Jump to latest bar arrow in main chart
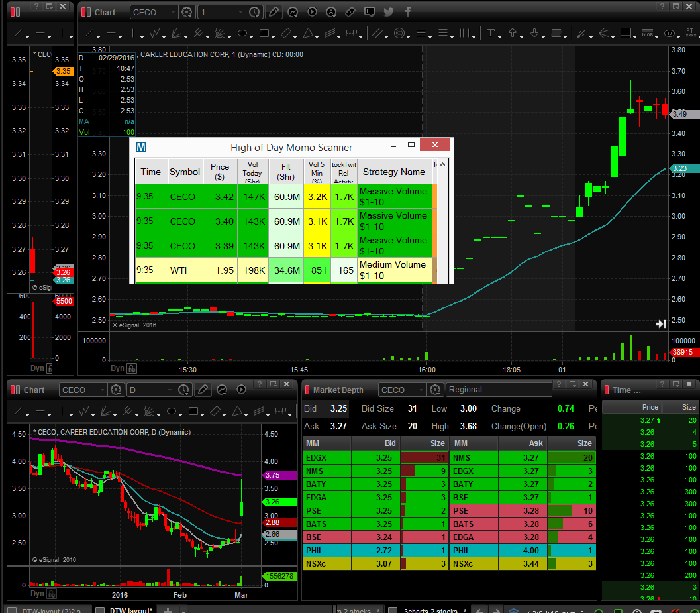 tap(661, 323)
